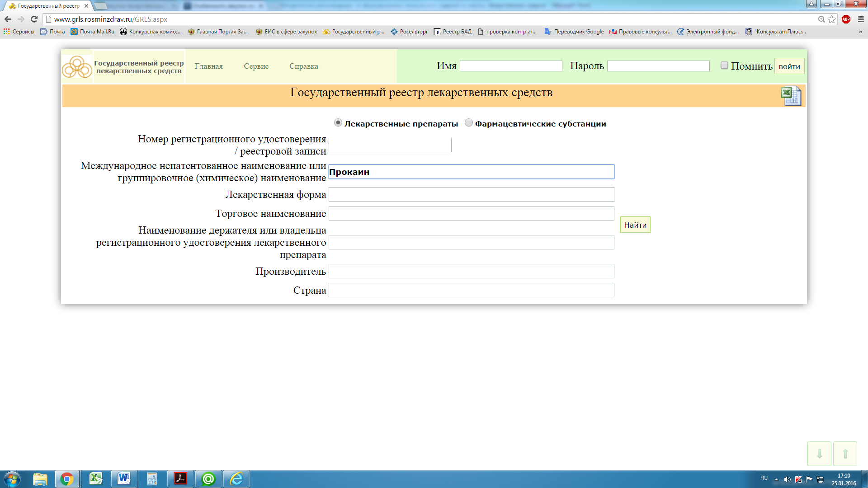Open the Сервис menu
This screenshot has height=488, width=868.
[x=256, y=66]
